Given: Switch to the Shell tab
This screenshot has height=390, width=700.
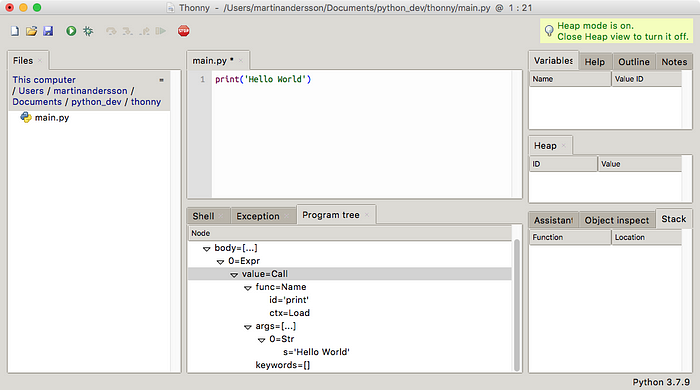Looking at the screenshot, I should tap(204, 216).
